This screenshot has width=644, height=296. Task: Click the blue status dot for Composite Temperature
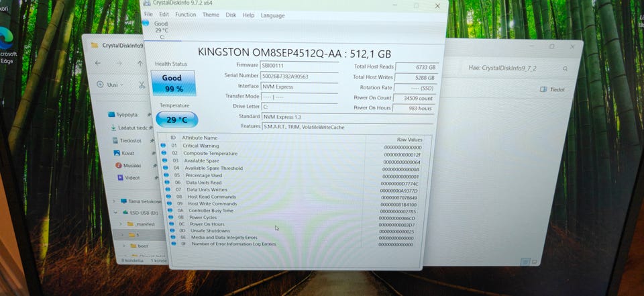pos(164,153)
